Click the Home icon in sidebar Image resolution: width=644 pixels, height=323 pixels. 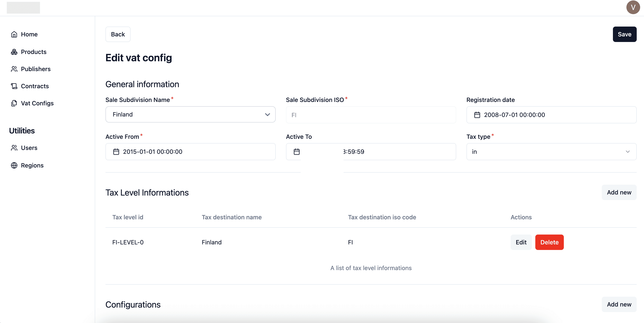point(14,34)
